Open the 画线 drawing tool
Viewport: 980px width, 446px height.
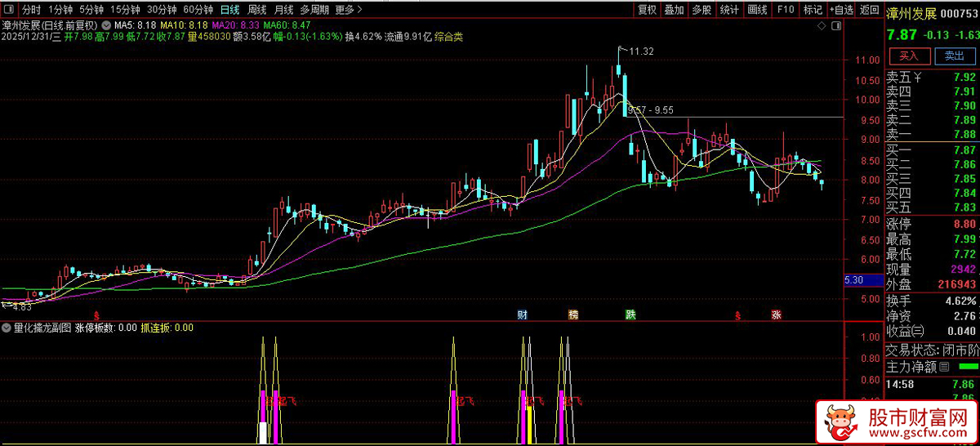pyautogui.click(x=758, y=10)
